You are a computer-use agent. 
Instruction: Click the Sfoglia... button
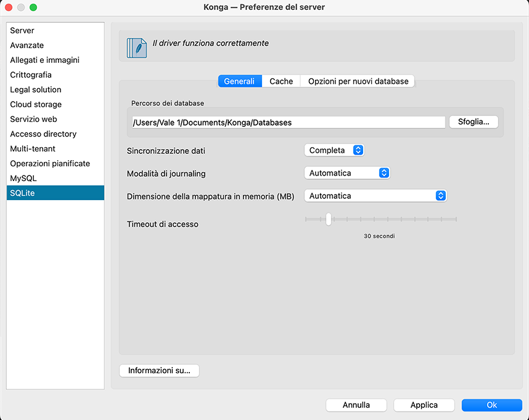pyautogui.click(x=474, y=122)
